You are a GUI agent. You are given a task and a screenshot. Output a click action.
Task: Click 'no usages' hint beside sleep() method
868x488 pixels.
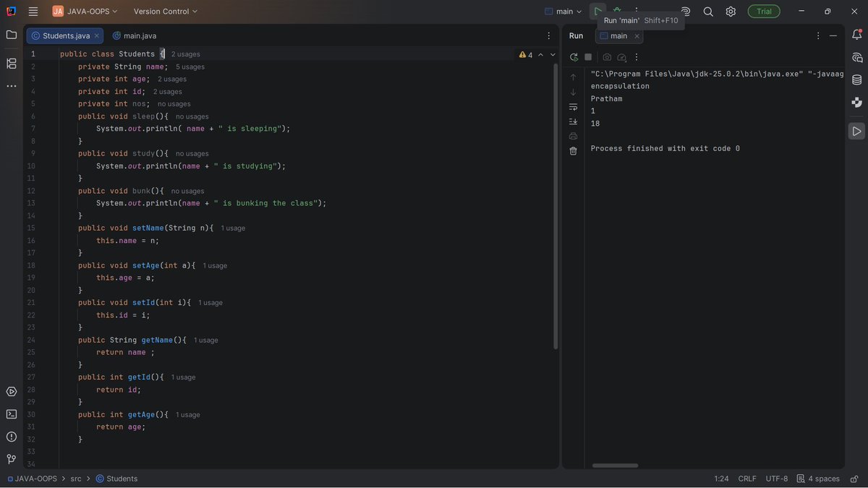tap(192, 116)
